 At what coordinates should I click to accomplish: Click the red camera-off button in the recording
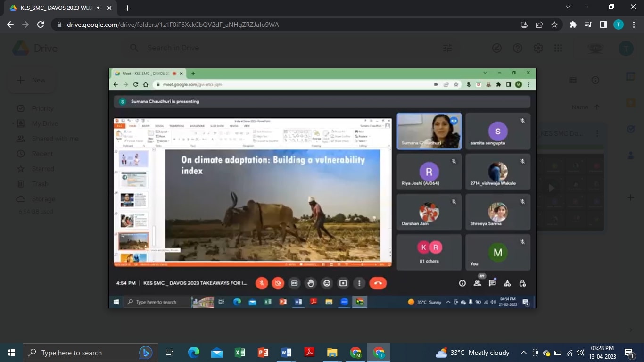click(278, 283)
